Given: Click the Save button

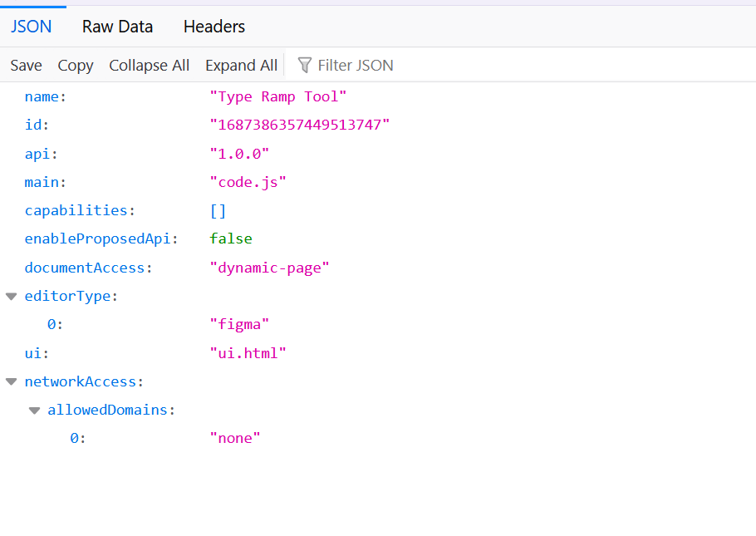Looking at the screenshot, I should [26, 65].
